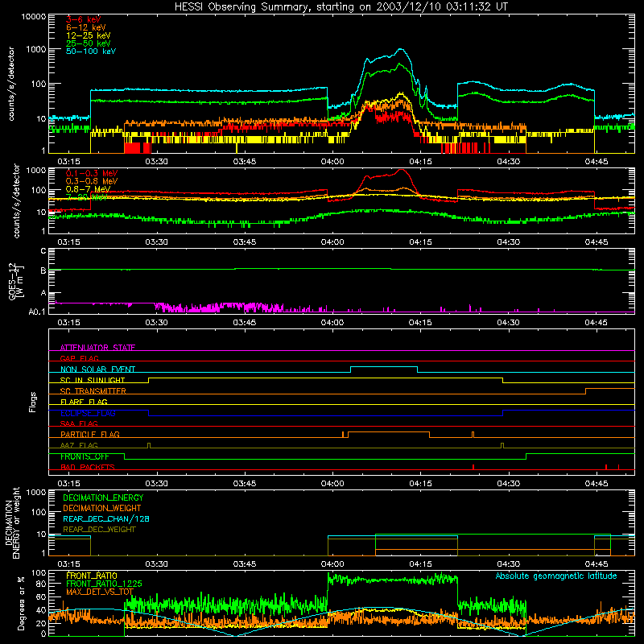Screen dimensions: 644x644
Task: Click the GAP_FLAG label
Action: pos(79,358)
